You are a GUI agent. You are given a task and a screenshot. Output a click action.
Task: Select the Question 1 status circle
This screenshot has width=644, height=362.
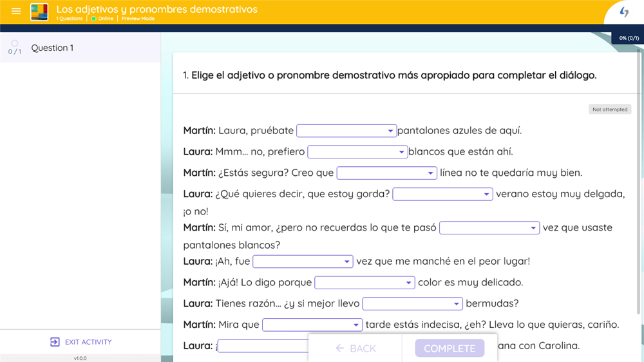click(14, 43)
